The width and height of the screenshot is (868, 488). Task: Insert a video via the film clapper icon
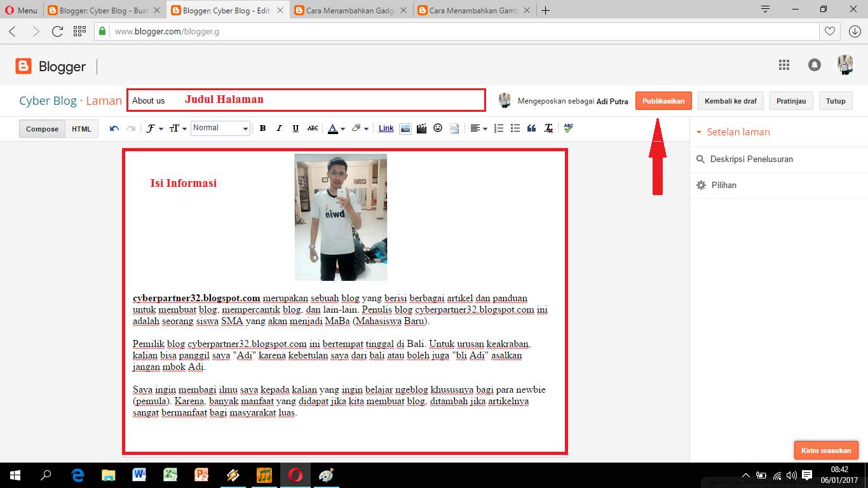tap(421, 128)
